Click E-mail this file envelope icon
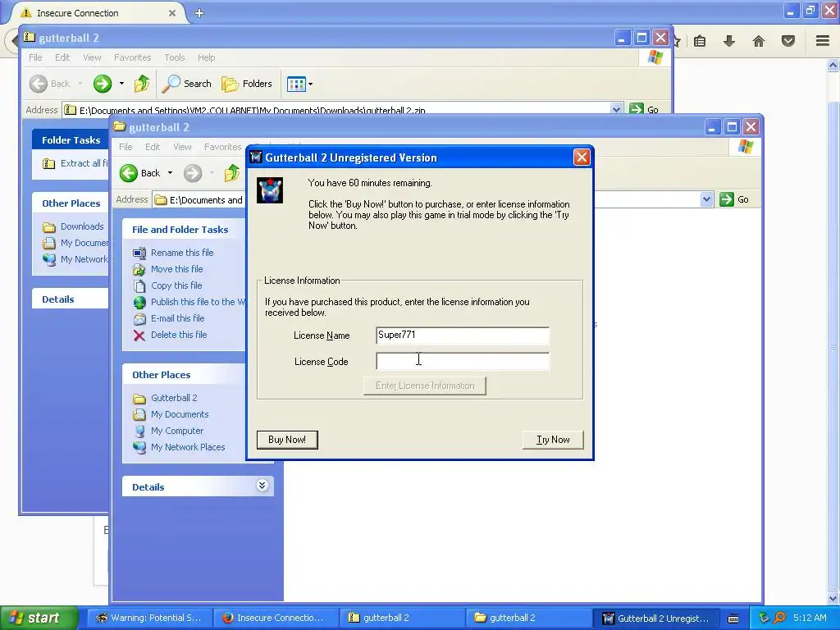This screenshot has height=630, width=840. click(139, 319)
